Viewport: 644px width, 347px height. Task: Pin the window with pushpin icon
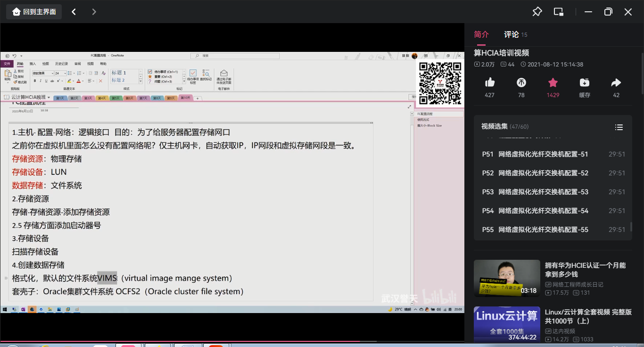tap(537, 12)
